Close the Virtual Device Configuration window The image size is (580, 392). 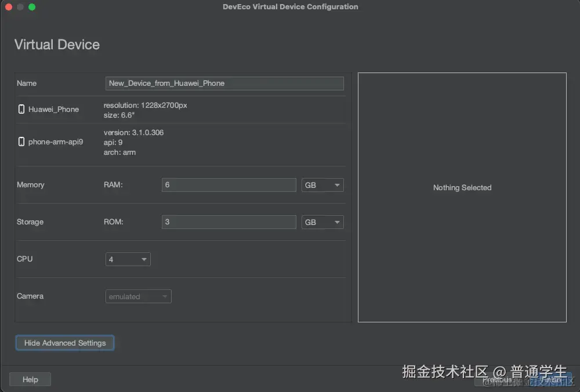pos(9,6)
